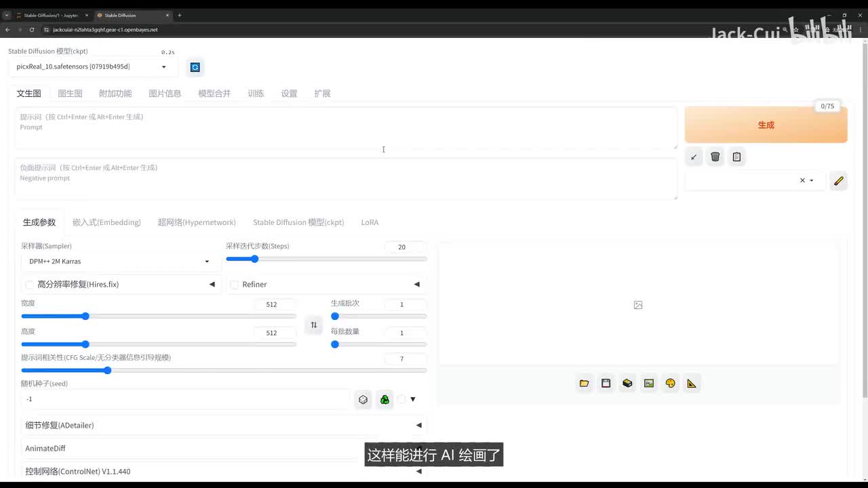Screen dimensions: 868x488
Task: Click the dice icon to randomize seed
Action: [363, 399]
